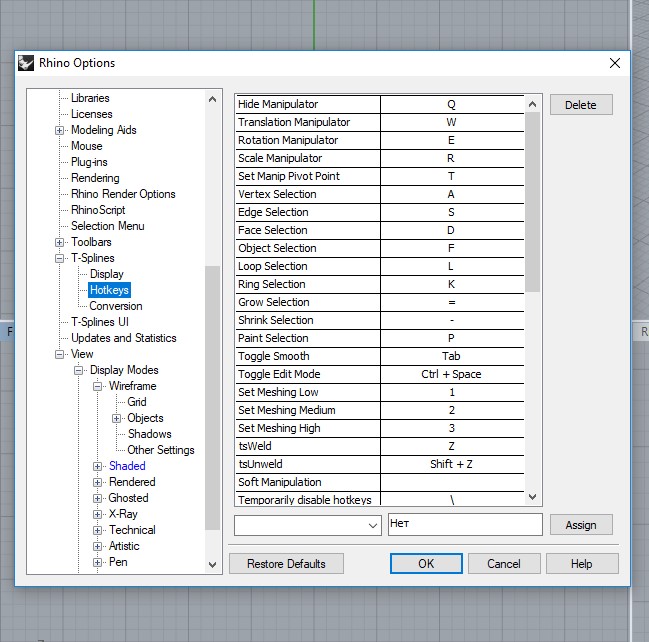This screenshot has height=642, width=649.
Task: Open Help for Rhino Options
Action: point(582,564)
